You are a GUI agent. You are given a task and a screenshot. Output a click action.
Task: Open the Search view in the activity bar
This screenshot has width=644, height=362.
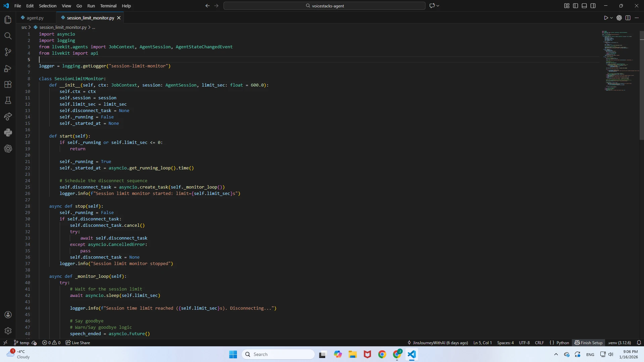click(8, 36)
